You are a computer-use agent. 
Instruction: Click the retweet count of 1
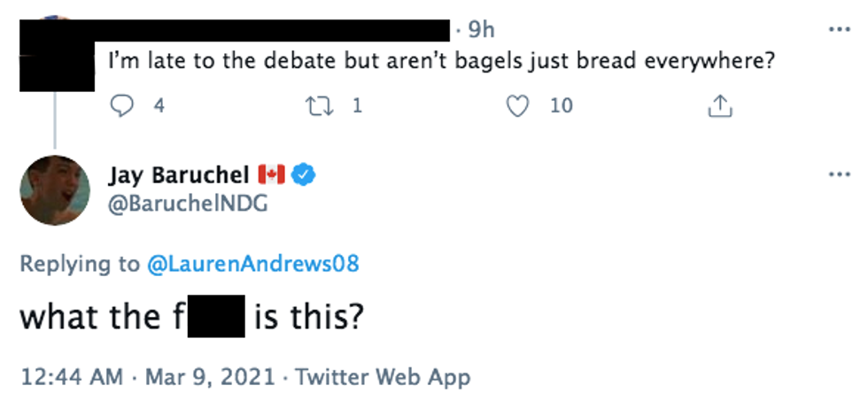[x=357, y=106]
